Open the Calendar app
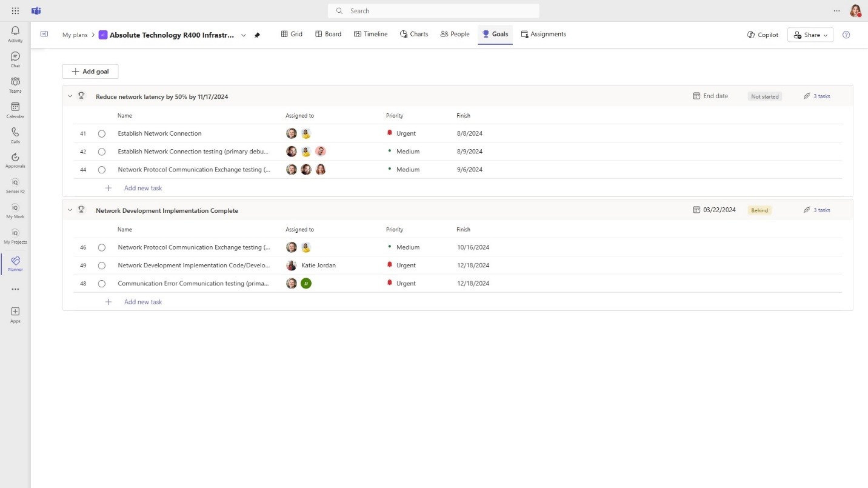 [x=15, y=110]
